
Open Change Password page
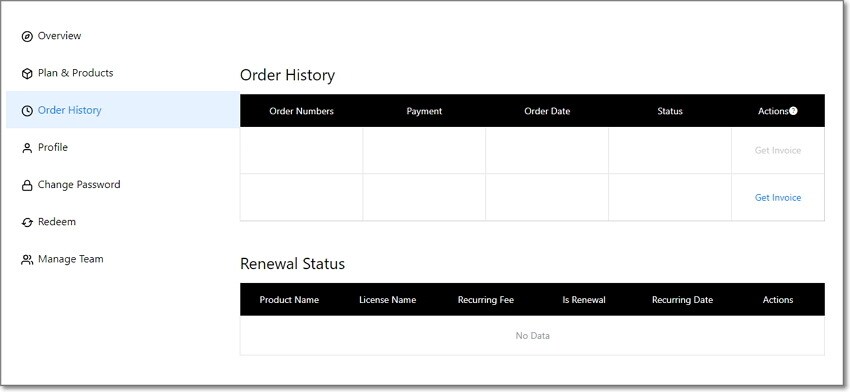coord(79,184)
